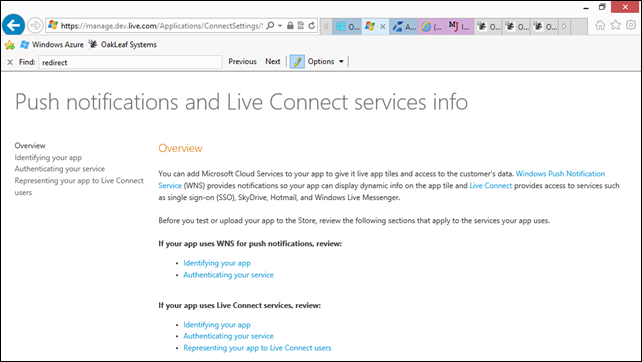Image resolution: width=642 pixels, height=362 pixels.
Task: Open the Windows Azure favorites bar link
Action: (52, 45)
